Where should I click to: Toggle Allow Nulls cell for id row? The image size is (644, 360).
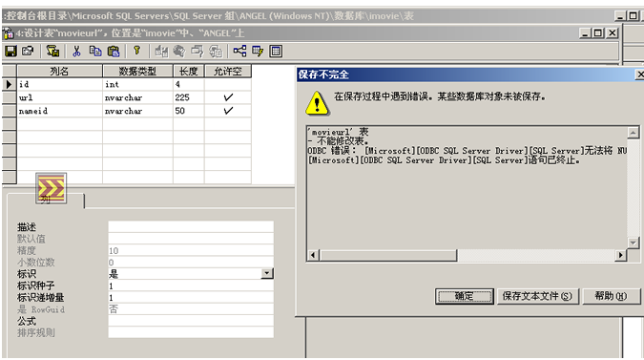pyautogui.click(x=228, y=84)
